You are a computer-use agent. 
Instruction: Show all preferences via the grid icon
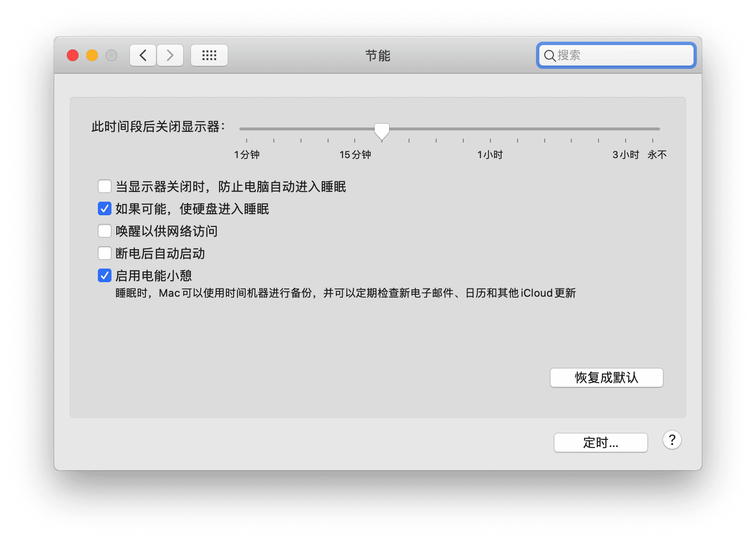click(209, 55)
